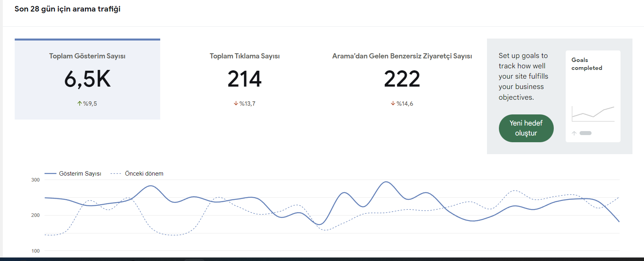Viewport: 644px width, 261px height.
Task: Click the 6,5K impressions value
Action: (x=87, y=79)
